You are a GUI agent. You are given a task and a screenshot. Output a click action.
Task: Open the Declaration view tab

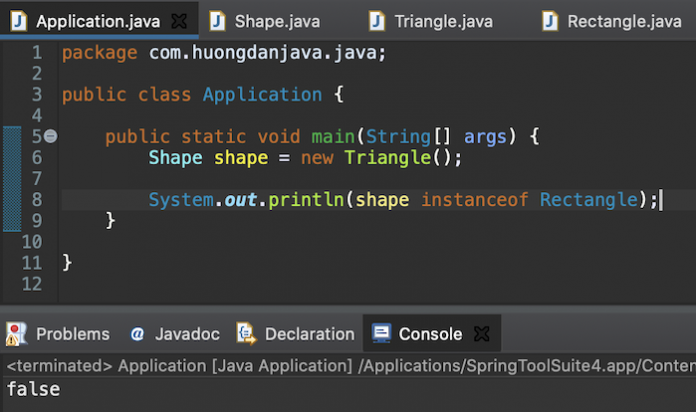tap(308, 334)
